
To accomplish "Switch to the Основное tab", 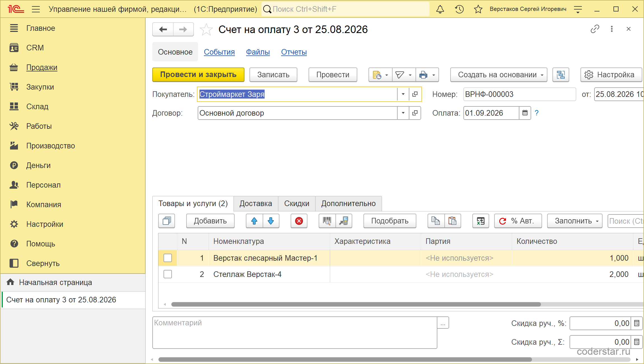I will tap(175, 52).
